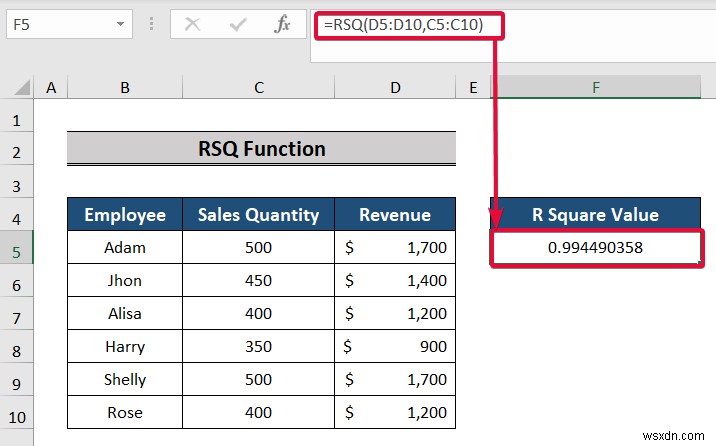Select column D header

pyautogui.click(x=395, y=87)
